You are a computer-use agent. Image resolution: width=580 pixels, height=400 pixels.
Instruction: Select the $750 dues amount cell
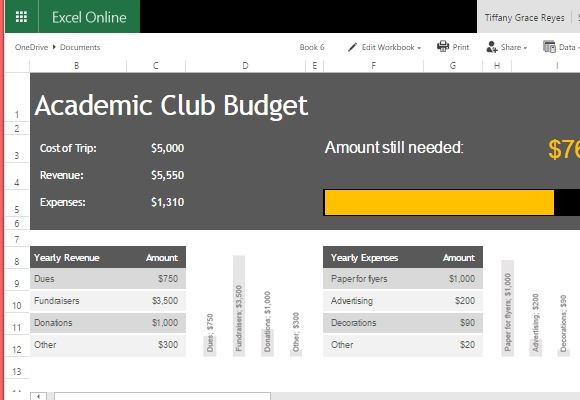point(168,279)
